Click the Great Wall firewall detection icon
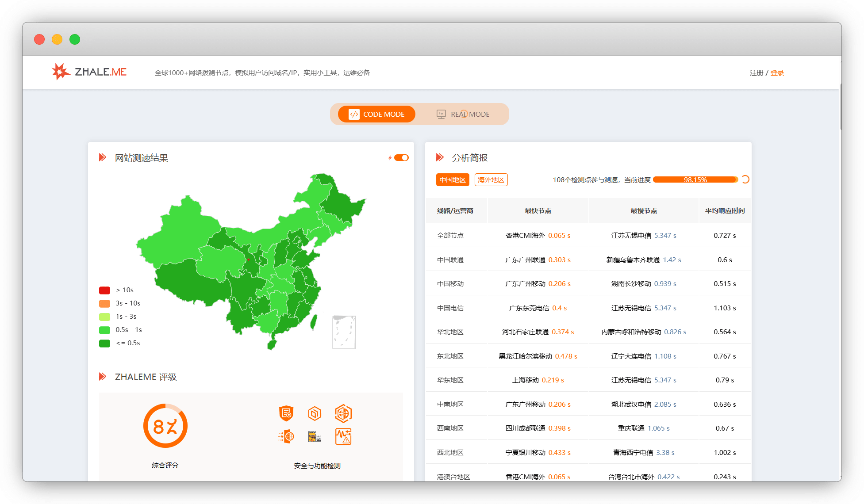 point(314,436)
